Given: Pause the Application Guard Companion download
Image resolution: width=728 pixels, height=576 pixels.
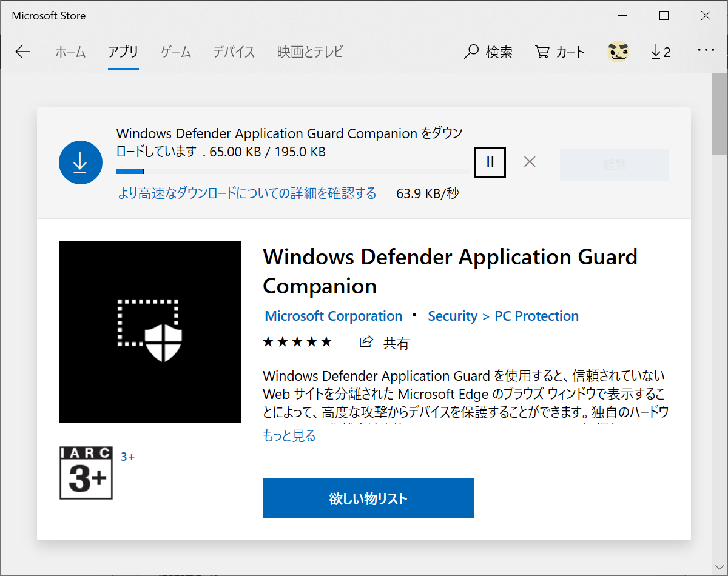Looking at the screenshot, I should point(490,162).
